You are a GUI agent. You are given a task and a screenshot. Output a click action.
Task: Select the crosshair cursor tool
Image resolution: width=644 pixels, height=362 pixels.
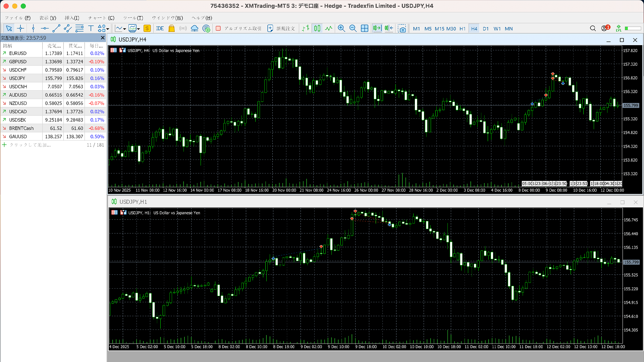20,28
